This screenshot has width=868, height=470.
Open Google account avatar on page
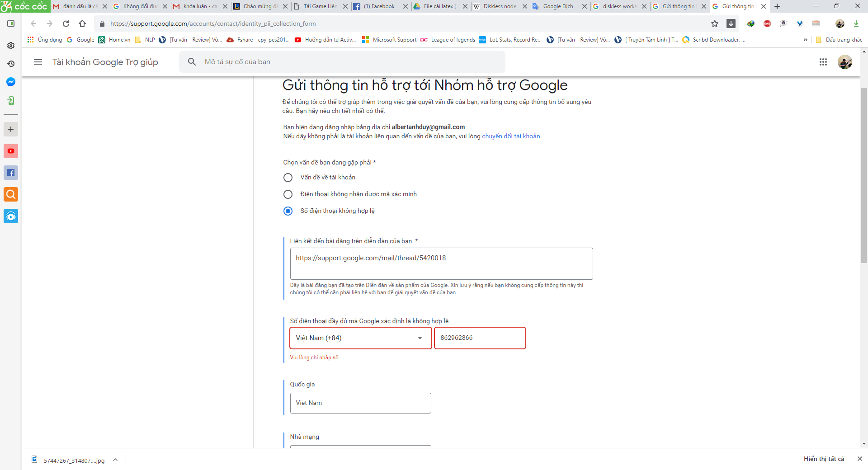coord(845,62)
